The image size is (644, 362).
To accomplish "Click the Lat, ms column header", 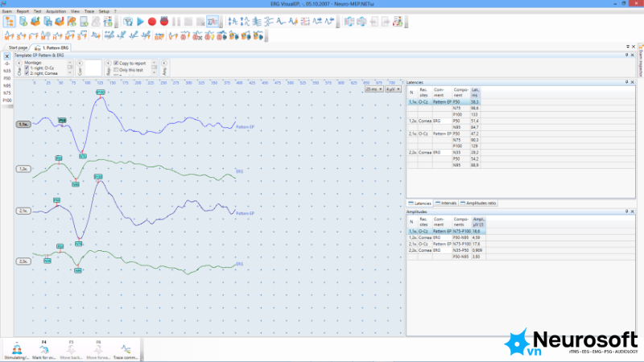I will (x=475, y=93).
